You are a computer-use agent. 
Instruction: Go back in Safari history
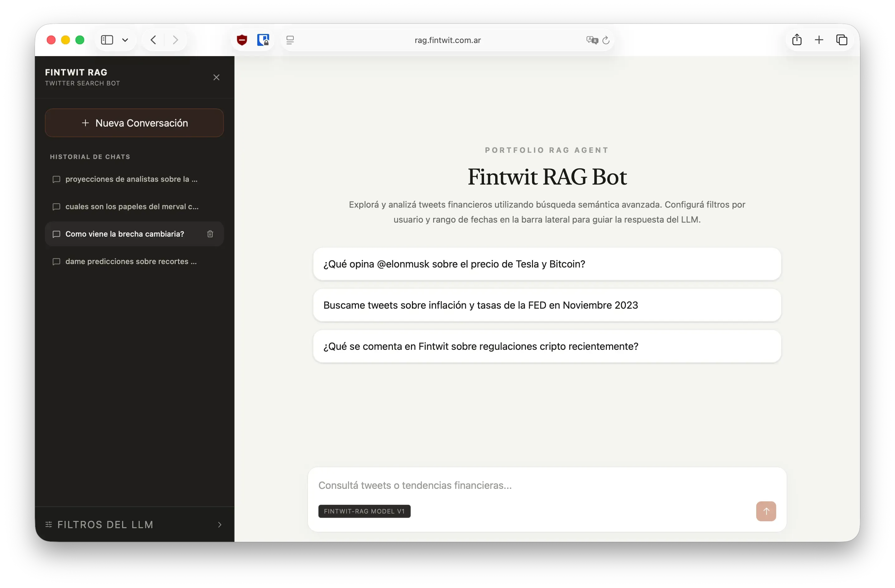coord(153,40)
